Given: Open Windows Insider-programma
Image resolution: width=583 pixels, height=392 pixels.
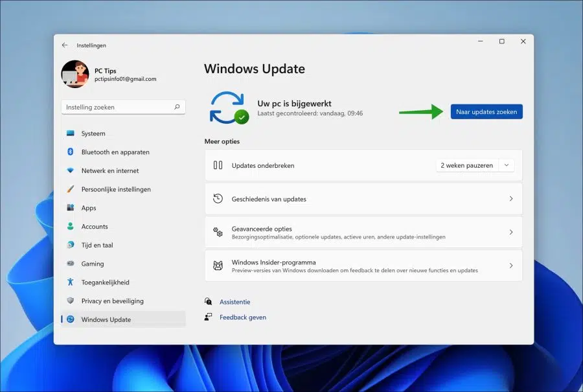Looking at the screenshot, I should (x=363, y=266).
